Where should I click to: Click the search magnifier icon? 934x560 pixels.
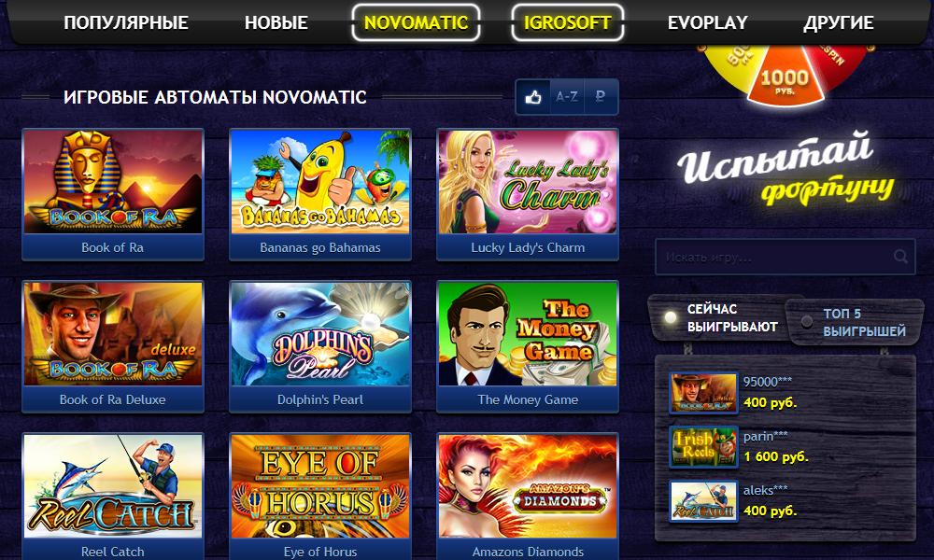(900, 257)
